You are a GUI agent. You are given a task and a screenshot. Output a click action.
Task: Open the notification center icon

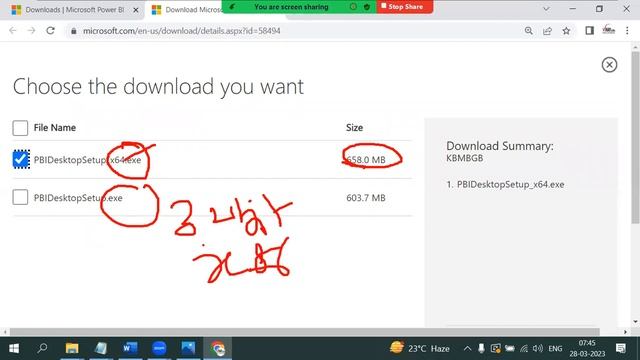[621, 348]
